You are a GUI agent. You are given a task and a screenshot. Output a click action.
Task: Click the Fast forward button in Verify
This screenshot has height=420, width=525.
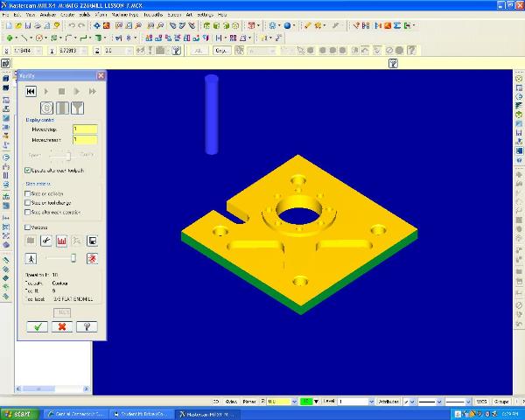click(x=92, y=91)
